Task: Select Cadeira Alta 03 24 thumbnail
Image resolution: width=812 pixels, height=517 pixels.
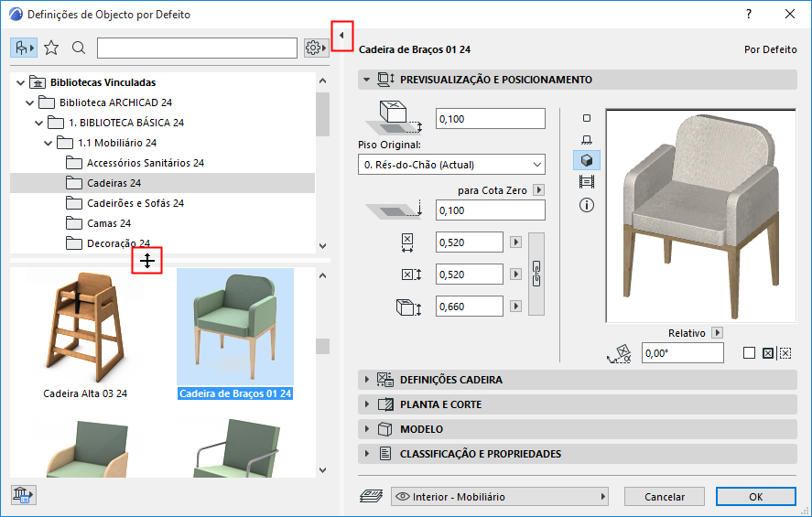Action: click(x=85, y=334)
